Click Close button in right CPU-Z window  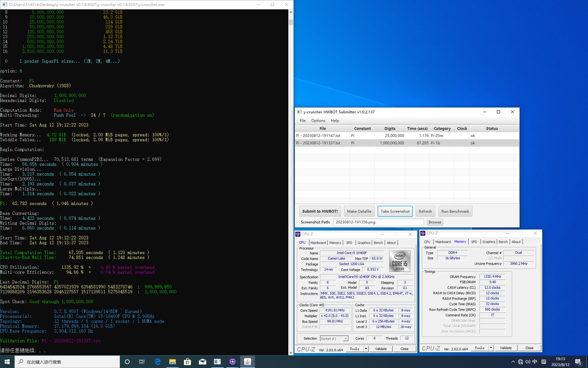click(x=529, y=348)
